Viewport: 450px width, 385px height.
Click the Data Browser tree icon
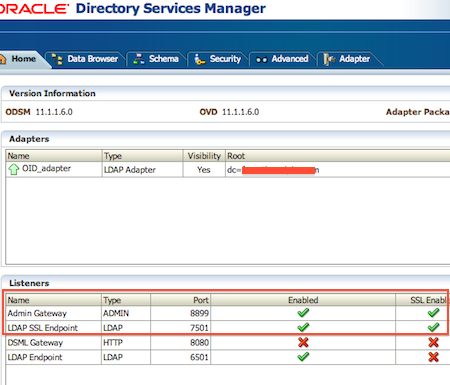coord(57,59)
